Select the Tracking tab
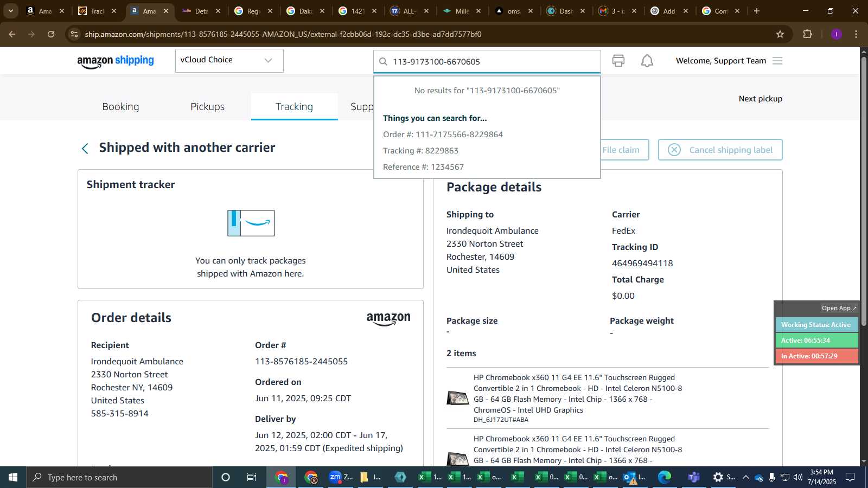Screen dimensions: 868x488 coord(294,107)
